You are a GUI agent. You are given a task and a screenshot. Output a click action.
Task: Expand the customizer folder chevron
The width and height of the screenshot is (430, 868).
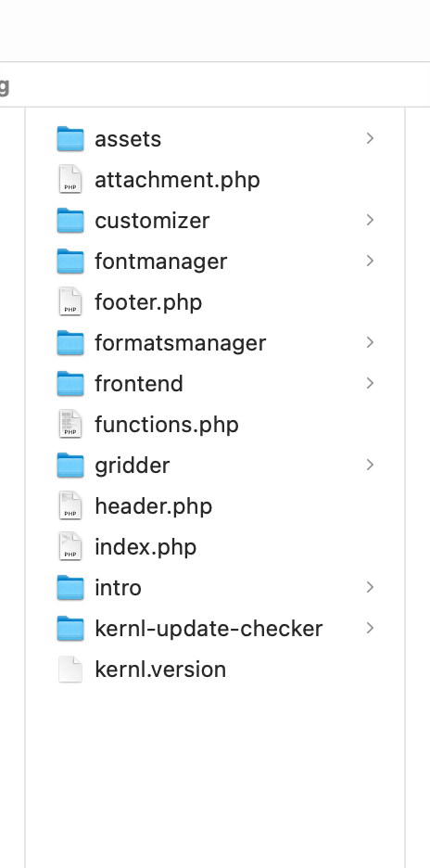point(371,220)
